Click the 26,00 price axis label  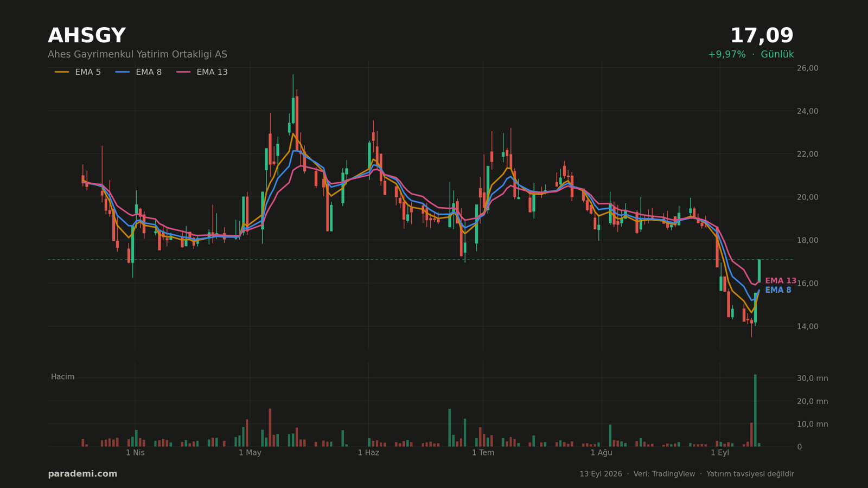point(807,68)
